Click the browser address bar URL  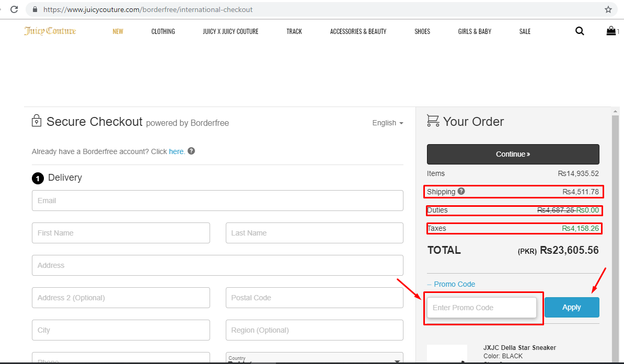[148, 9]
